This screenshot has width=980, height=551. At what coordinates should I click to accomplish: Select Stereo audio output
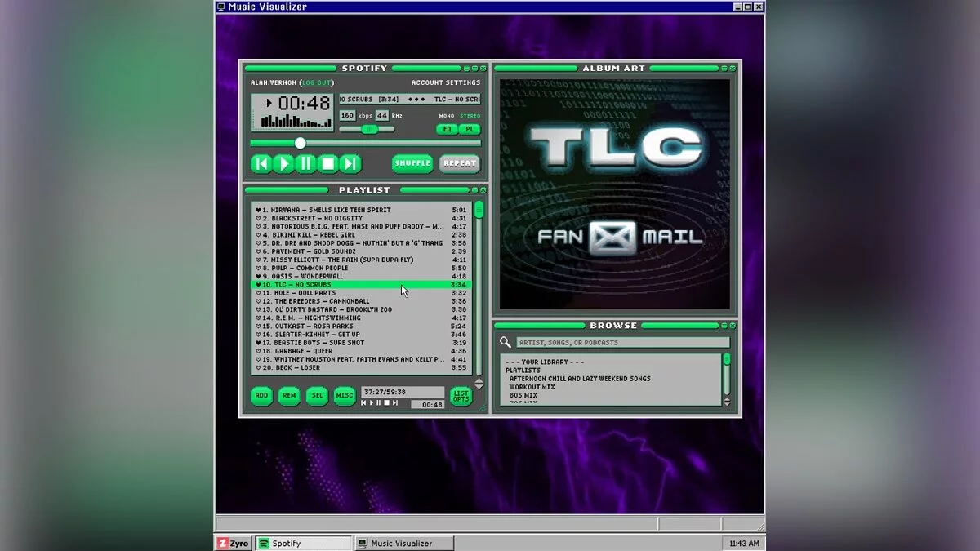point(470,116)
